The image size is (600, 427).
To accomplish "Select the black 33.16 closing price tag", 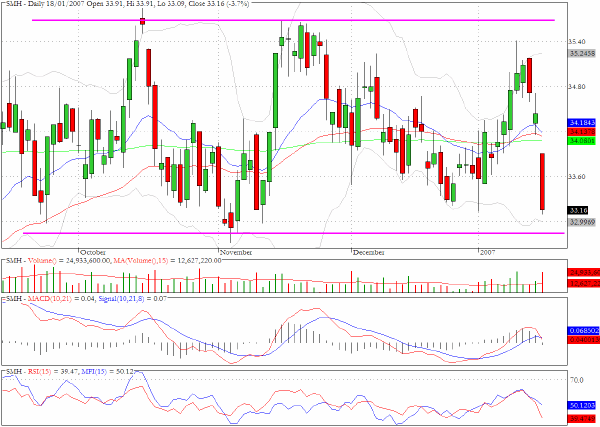I will (578, 210).
